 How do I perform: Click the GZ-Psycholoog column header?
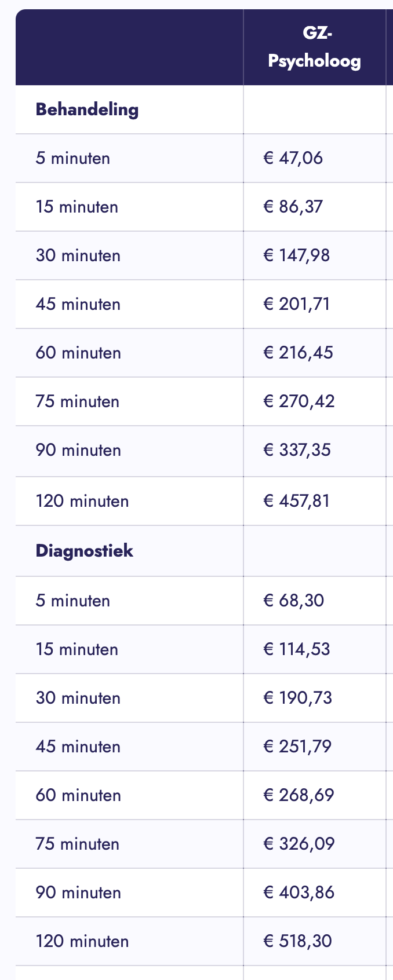314,47
